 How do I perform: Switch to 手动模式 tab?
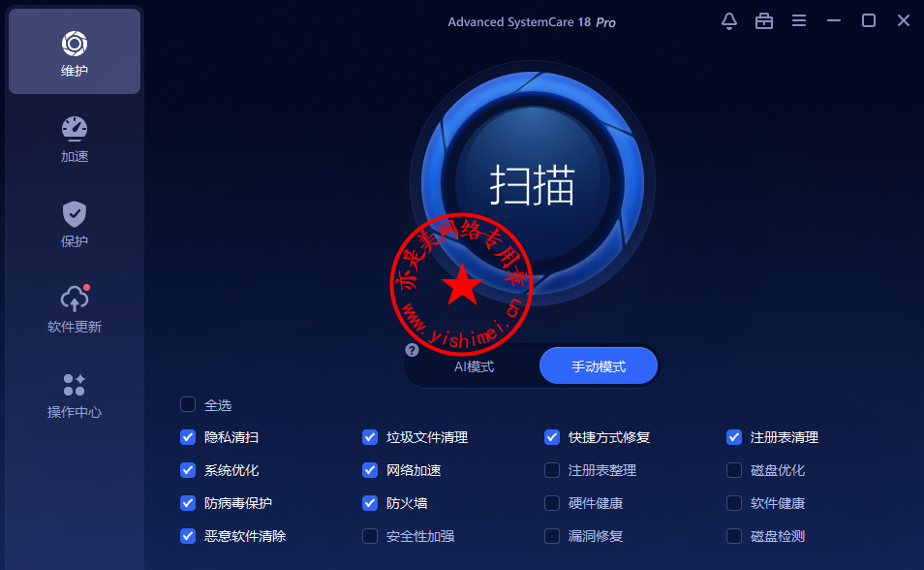pos(599,365)
